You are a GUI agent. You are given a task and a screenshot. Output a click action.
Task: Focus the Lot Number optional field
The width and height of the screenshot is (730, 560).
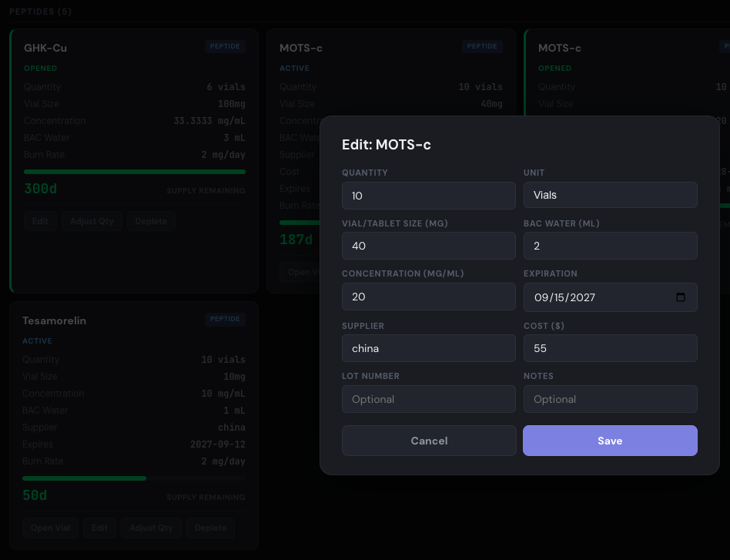(429, 399)
